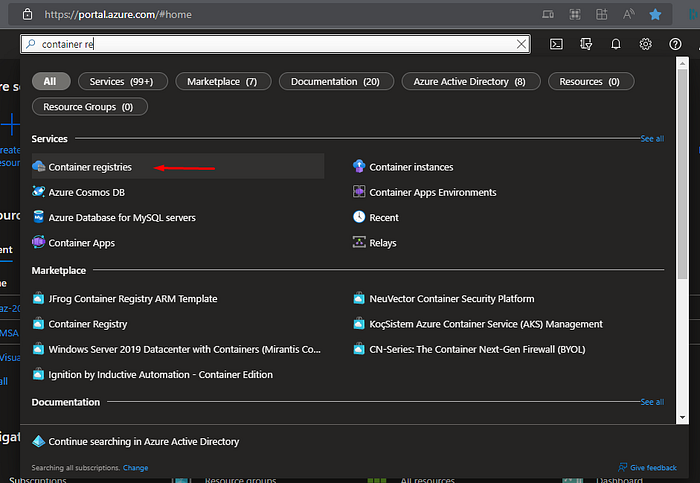
Task: Click the CN-Series marketplace bag icon
Action: tap(359, 349)
